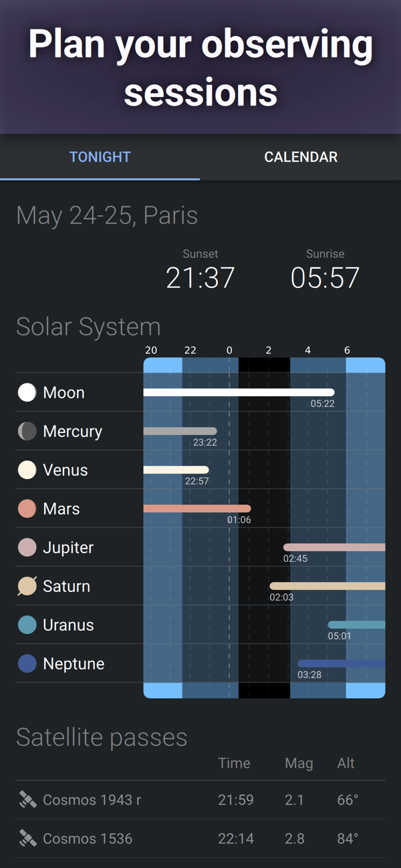Tap the Venus planet icon
The width and height of the screenshot is (401, 868).
[27, 470]
